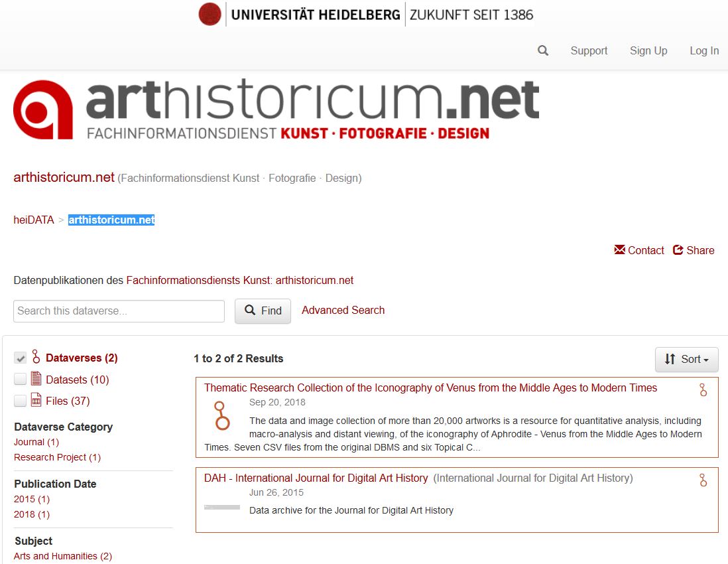The image size is (728, 564).
Task: Filter by publication date 2015 (1)
Action: pyautogui.click(x=32, y=499)
